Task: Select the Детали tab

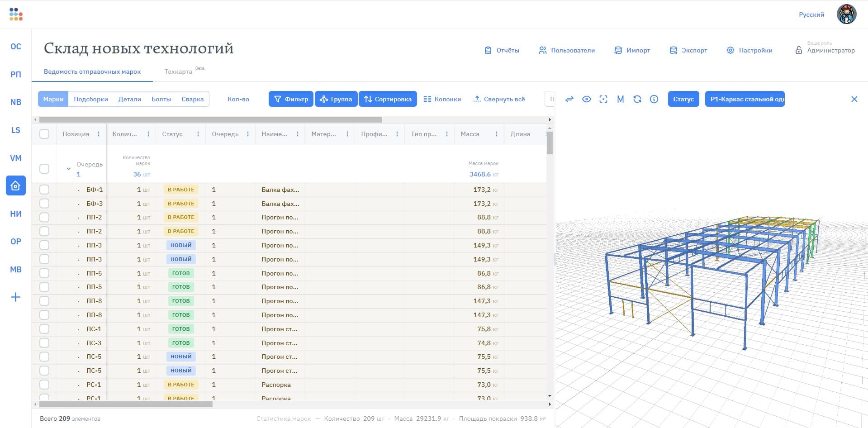Action: coord(130,99)
